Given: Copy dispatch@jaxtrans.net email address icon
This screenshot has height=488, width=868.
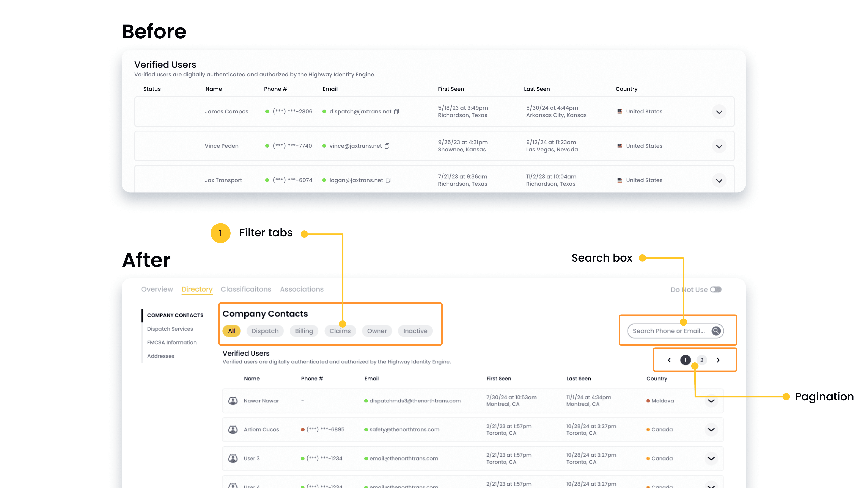Looking at the screenshot, I should pos(397,111).
